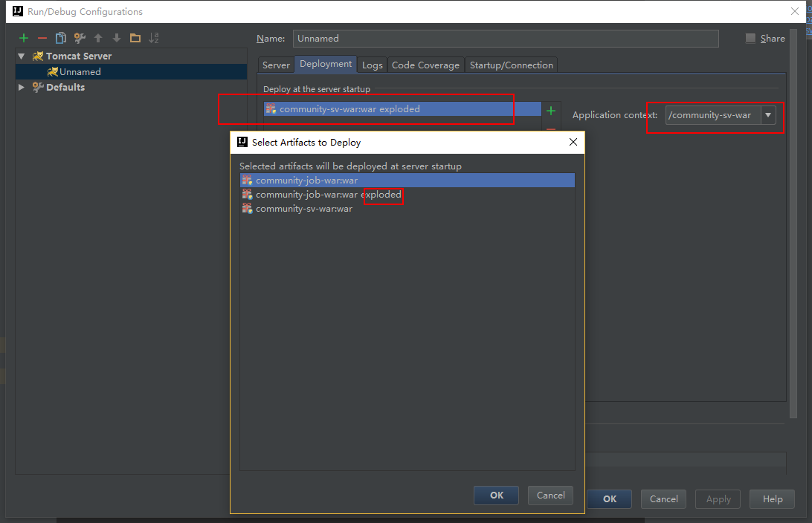Add a deployment artifact with the green plus

551,111
